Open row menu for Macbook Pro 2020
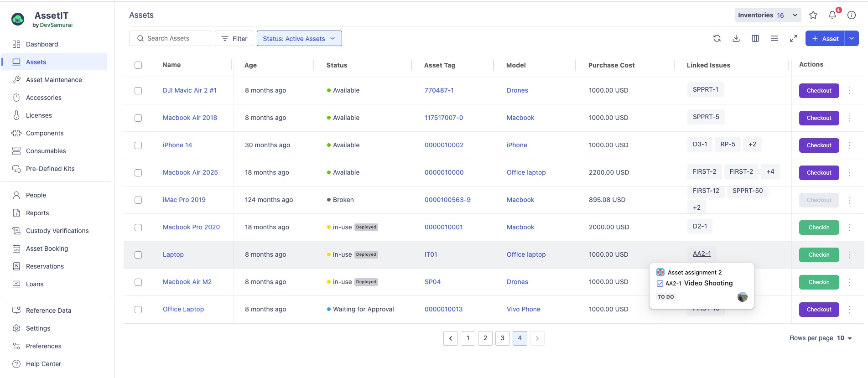This screenshot has height=378, width=868. point(850,228)
